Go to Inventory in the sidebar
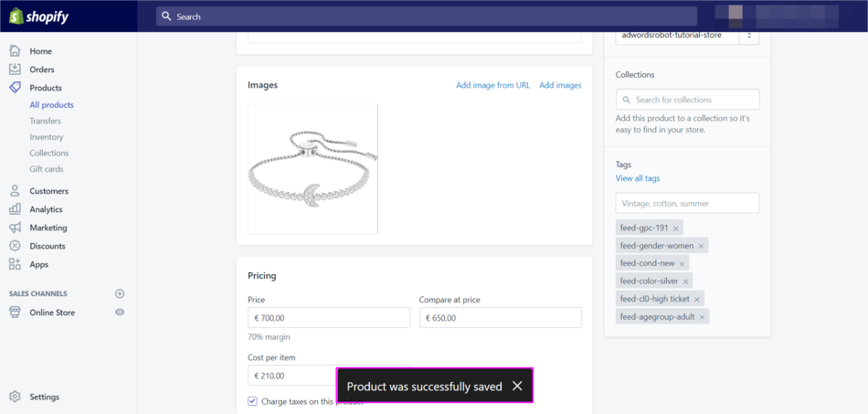Viewport: 868px width, 414px height. point(47,137)
